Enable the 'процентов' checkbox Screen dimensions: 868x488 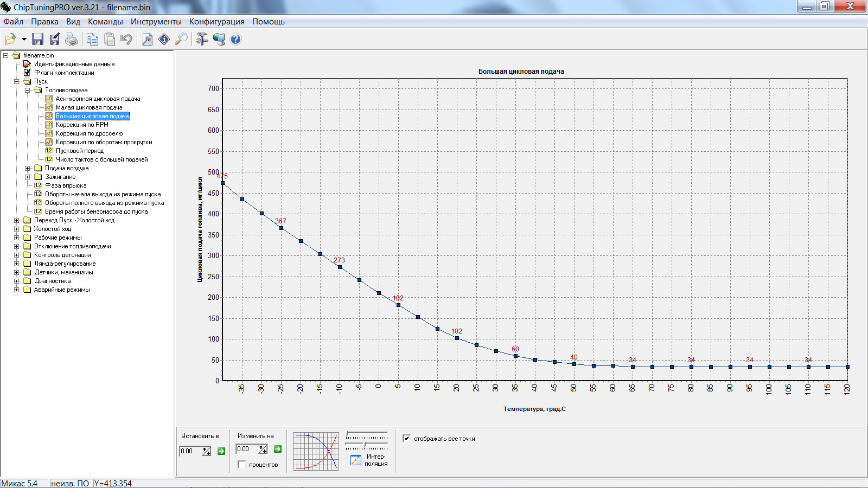click(x=242, y=465)
